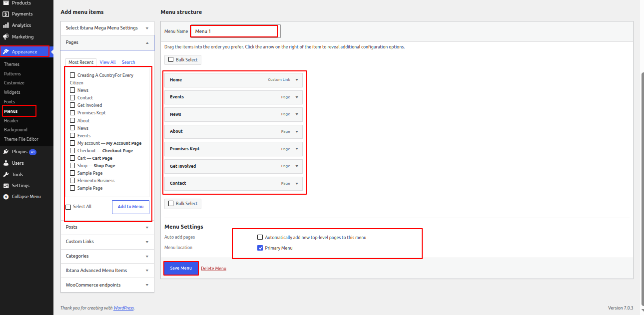
Task: Click the Settings sliders icon
Action: tap(6, 186)
